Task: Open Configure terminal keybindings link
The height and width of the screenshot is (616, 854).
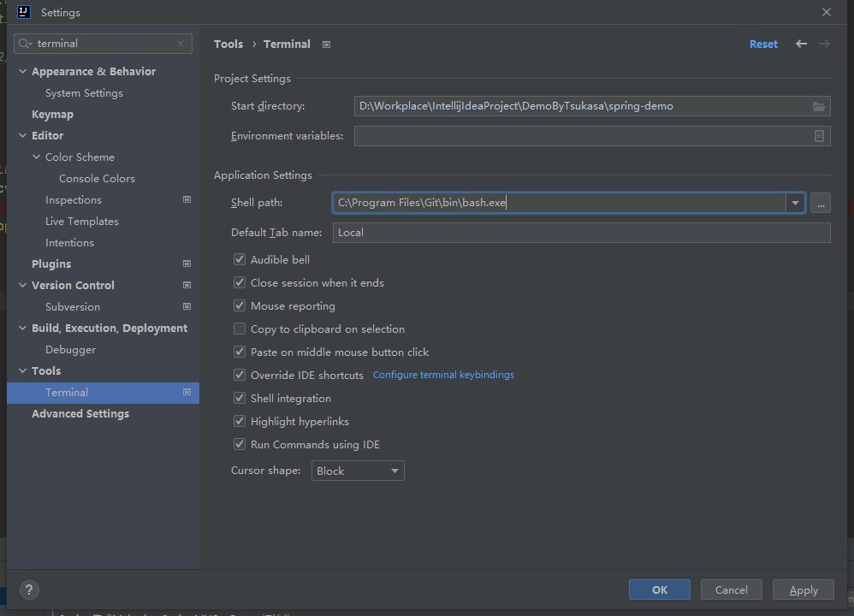Action: click(x=443, y=375)
